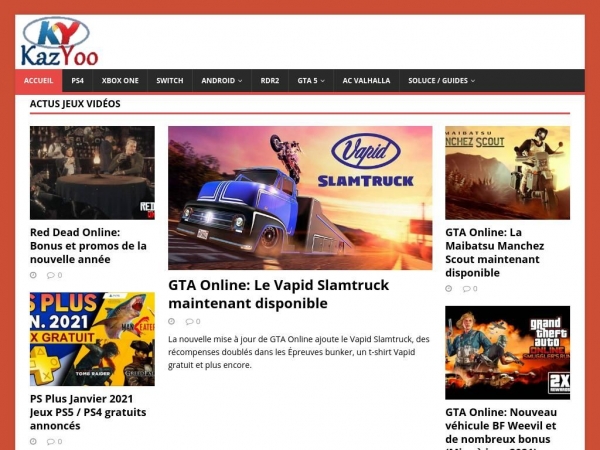Image resolution: width=600 pixels, height=450 pixels.
Task: Click clock icon under Red Dead Online article
Action: point(33,275)
